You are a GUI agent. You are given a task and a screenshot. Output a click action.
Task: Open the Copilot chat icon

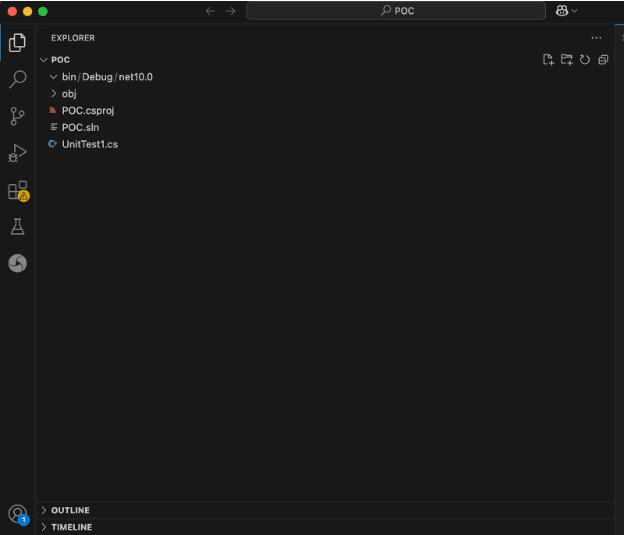click(562, 11)
